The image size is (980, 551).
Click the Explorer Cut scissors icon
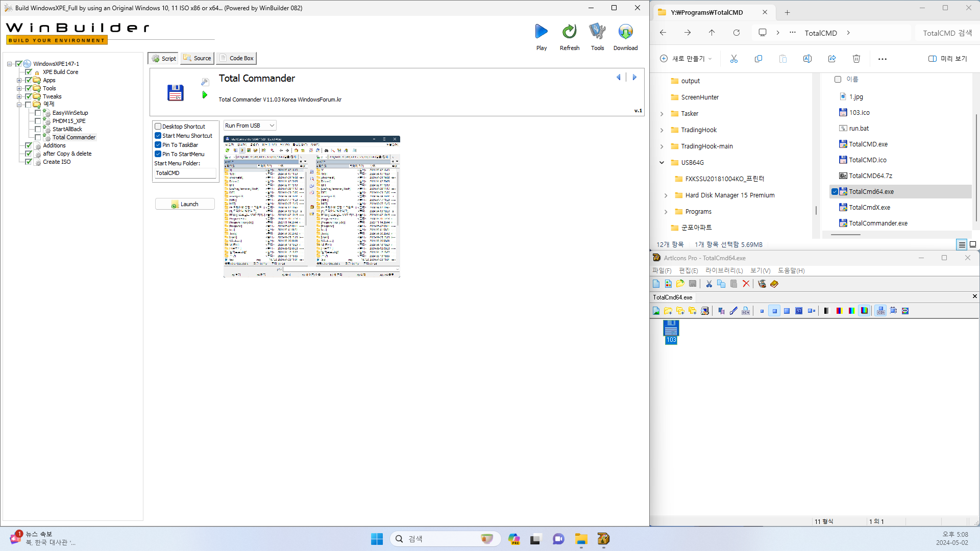click(x=734, y=59)
